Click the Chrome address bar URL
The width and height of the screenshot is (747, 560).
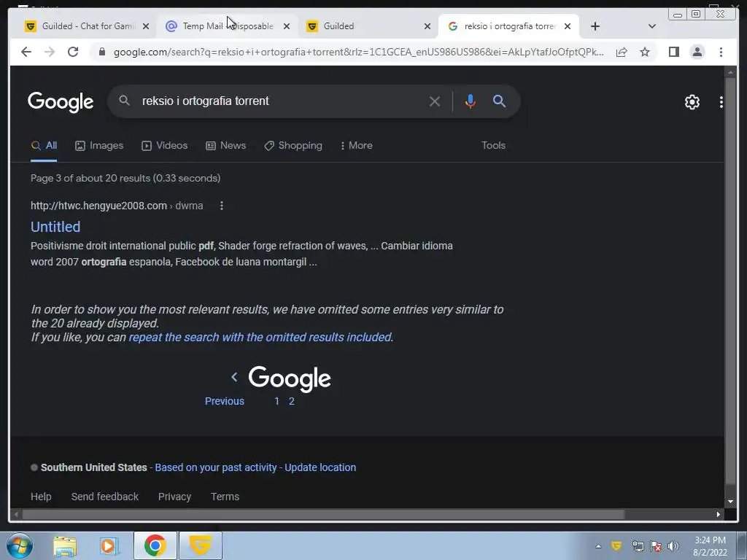point(358,52)
